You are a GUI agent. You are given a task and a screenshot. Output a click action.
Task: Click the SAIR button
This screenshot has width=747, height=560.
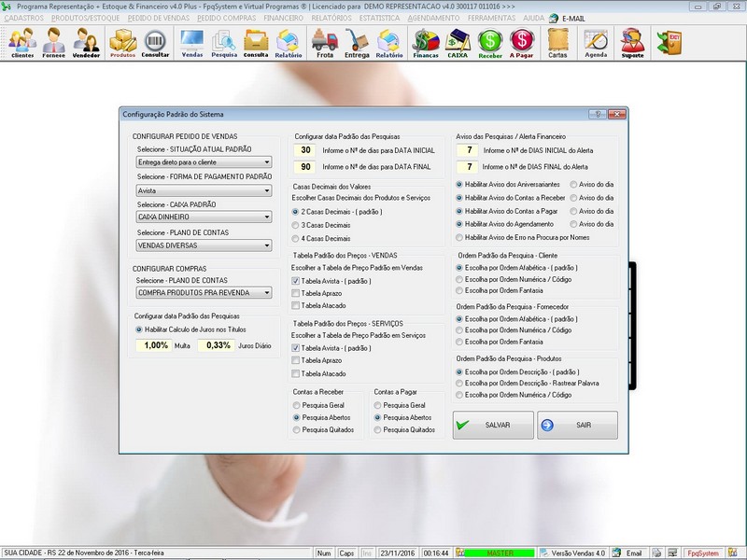click(x=578, y=425)
